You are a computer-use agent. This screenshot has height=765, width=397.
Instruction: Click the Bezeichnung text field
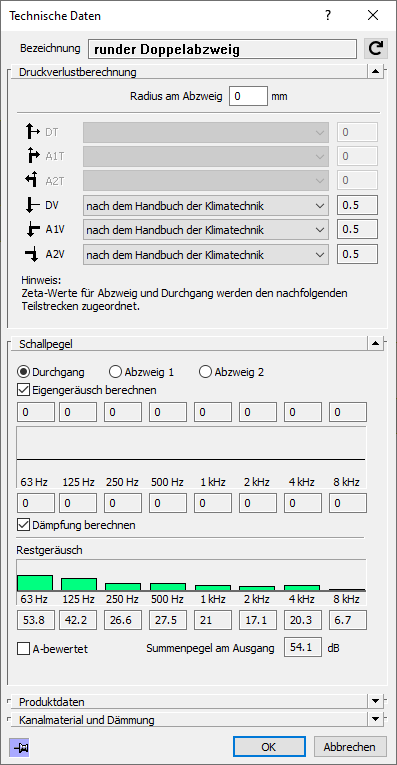[222, 49]
